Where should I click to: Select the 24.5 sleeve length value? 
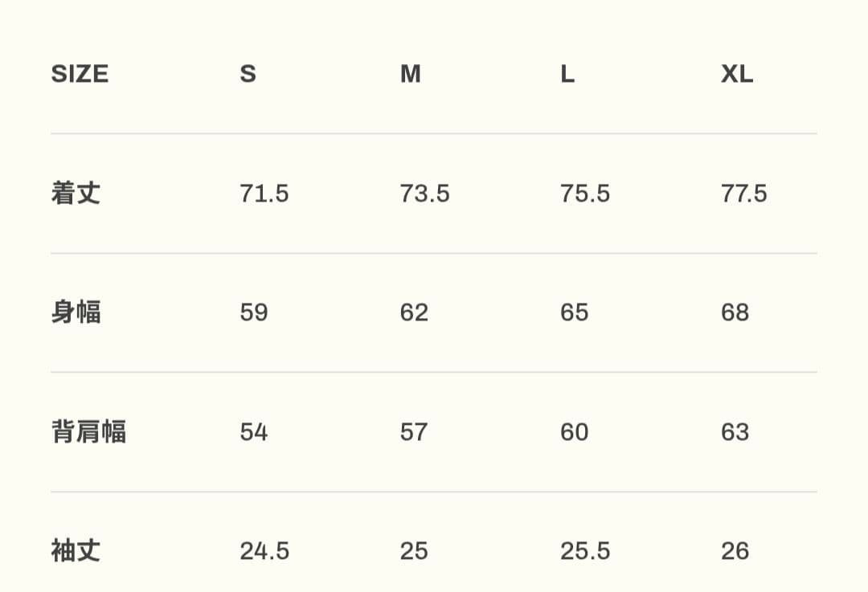[x=264, y=551]
